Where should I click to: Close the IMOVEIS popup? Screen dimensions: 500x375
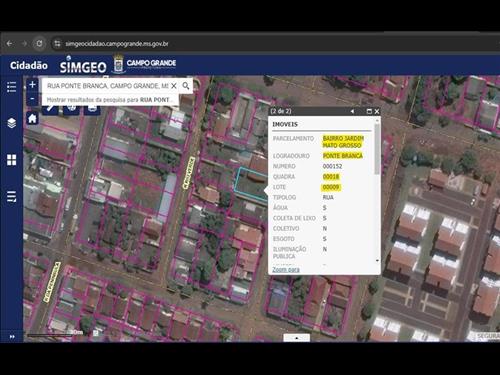(x=377, y=111)
